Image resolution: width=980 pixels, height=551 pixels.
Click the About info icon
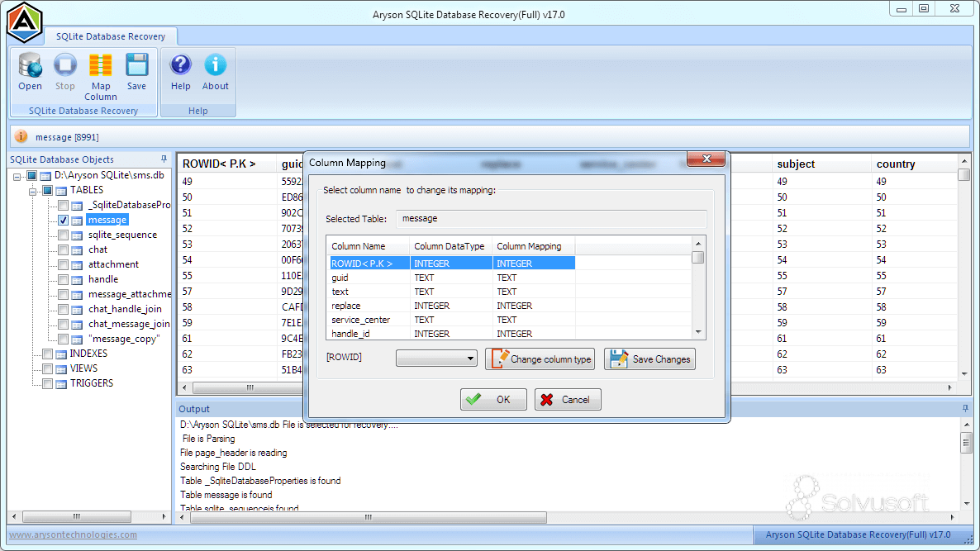[x=216, y=65]
